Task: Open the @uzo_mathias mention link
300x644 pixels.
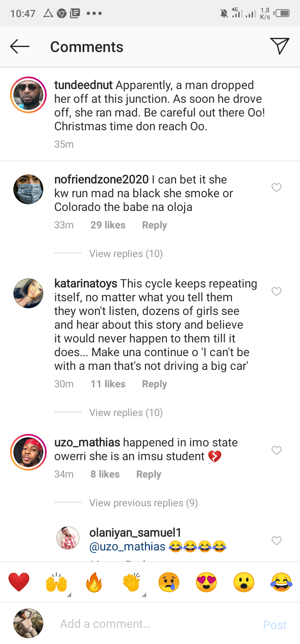Action: point(127,546)
